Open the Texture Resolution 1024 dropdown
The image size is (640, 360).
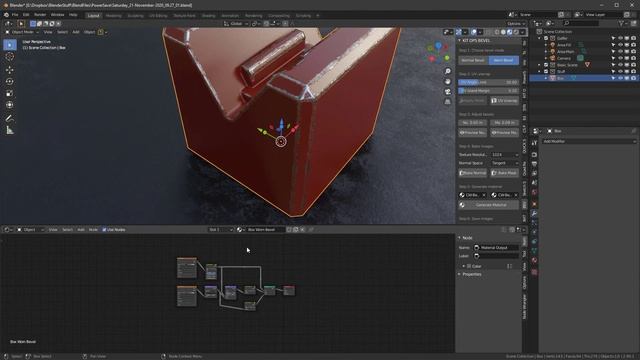(504, 155)
